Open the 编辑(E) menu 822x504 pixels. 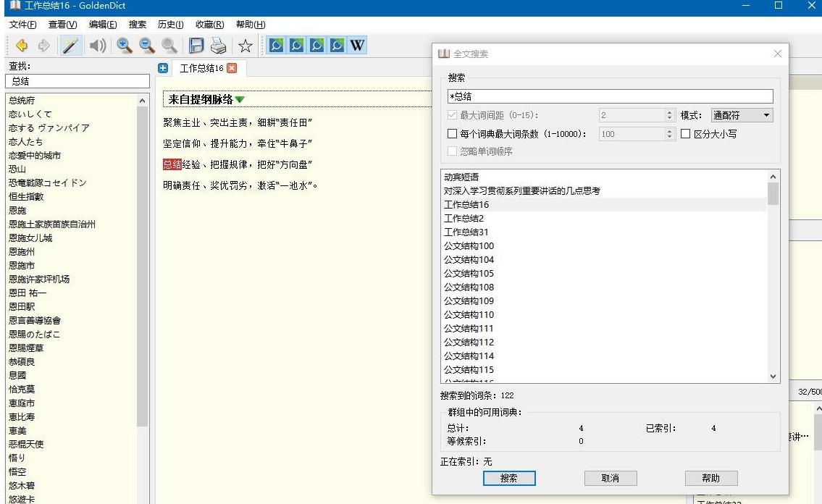103,25
